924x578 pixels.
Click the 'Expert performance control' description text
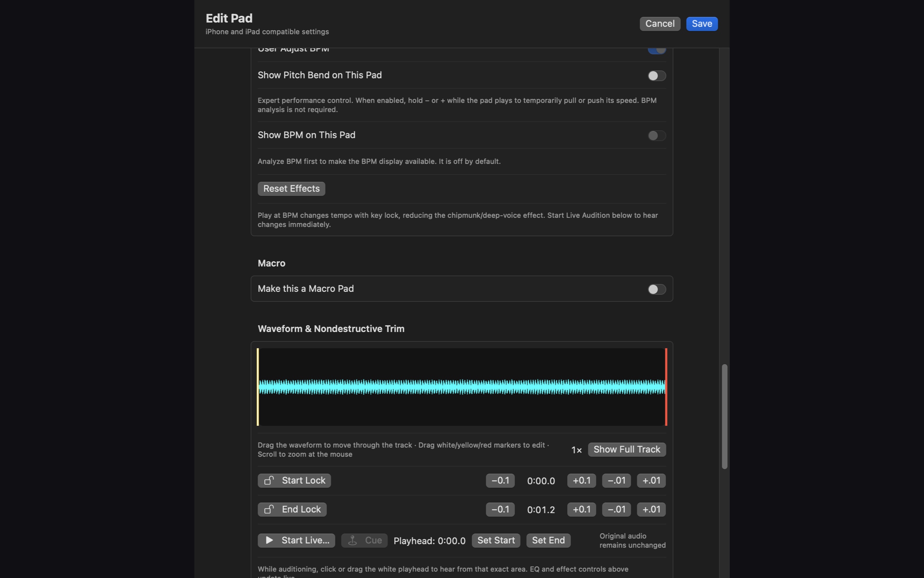tap(457, 105)
